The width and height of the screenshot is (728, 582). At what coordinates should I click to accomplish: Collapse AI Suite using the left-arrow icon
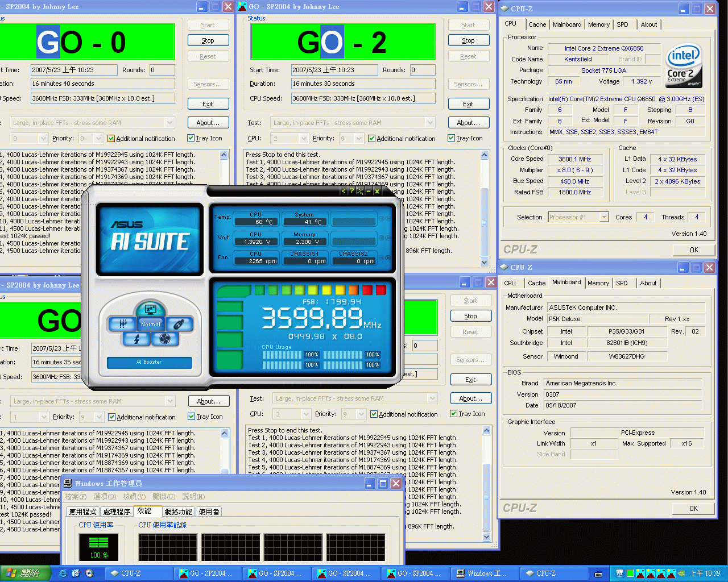[x=344, y=192]
